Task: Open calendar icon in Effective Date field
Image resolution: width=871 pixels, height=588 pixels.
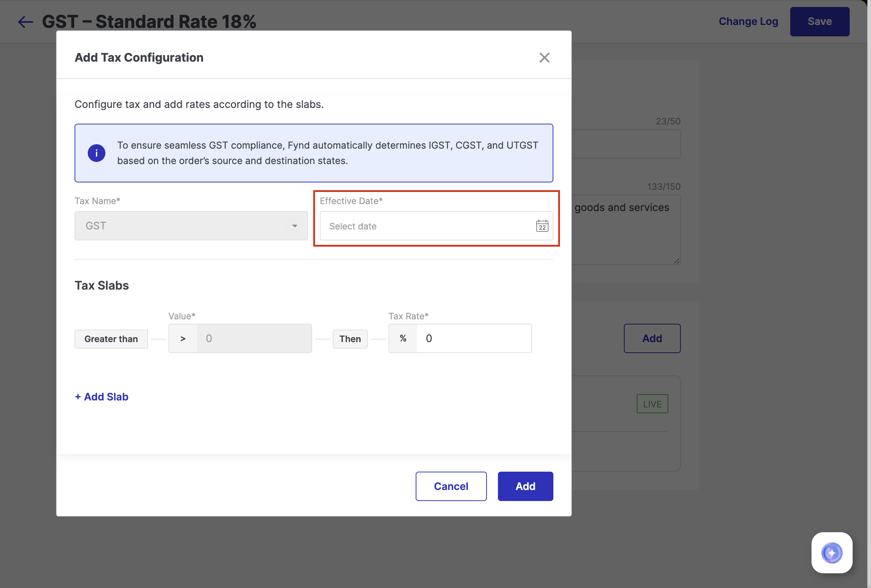Action: tap(542, 226)
